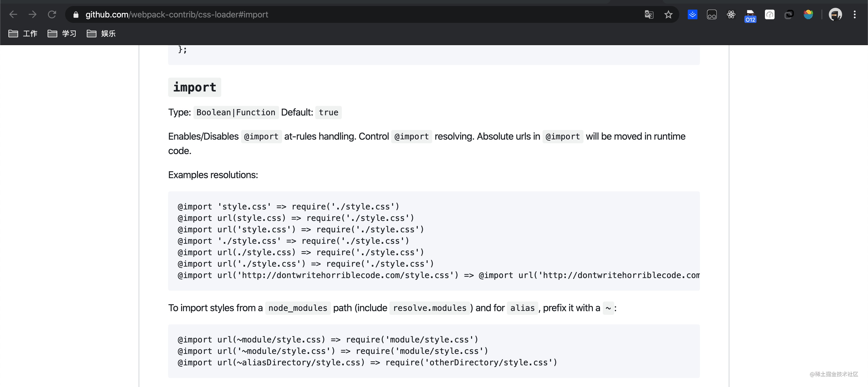Reload the current page
This screenshot has width=868, height=387.
52,14
